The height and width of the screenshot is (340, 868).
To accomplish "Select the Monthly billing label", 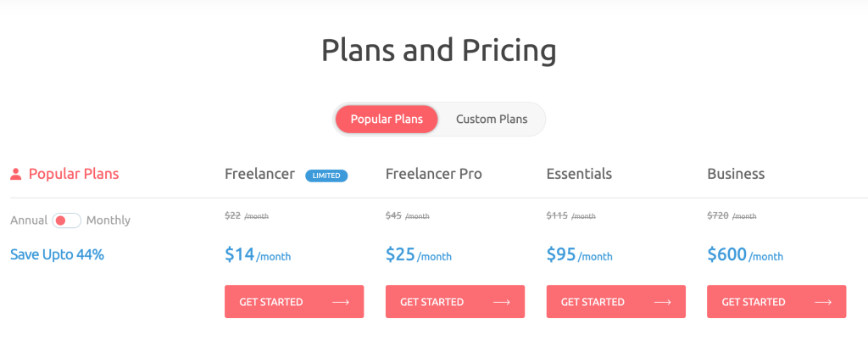I will click(108, 220).
